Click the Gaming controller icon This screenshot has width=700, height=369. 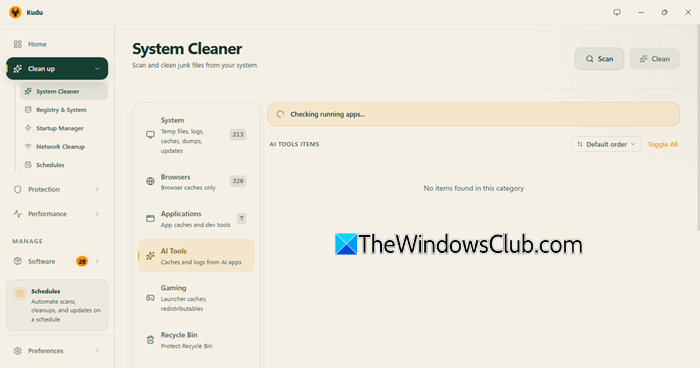click(x=150, y=298)
